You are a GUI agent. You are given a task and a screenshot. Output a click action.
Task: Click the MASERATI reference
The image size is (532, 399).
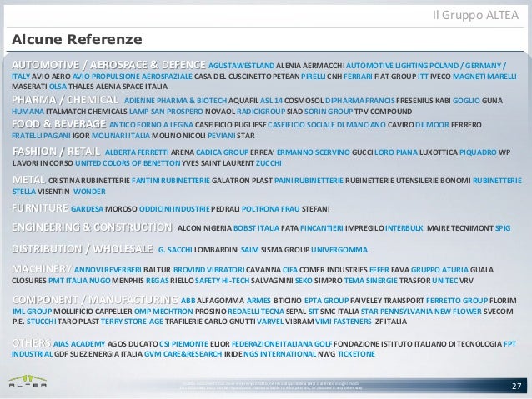coord(29,87)
